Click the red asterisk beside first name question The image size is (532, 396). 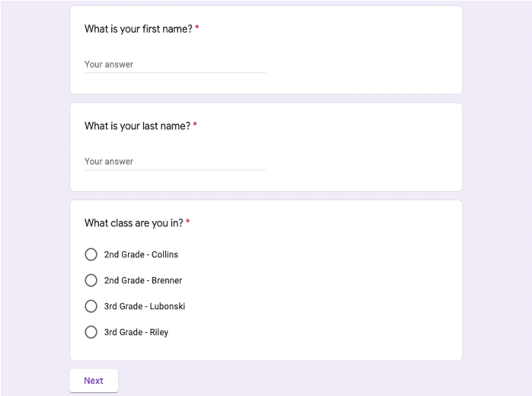point(197,27)
